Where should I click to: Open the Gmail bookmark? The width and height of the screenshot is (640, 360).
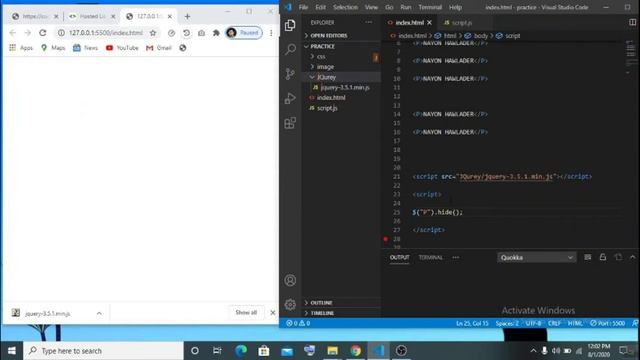pyautogui.click(x=159, y=48)
